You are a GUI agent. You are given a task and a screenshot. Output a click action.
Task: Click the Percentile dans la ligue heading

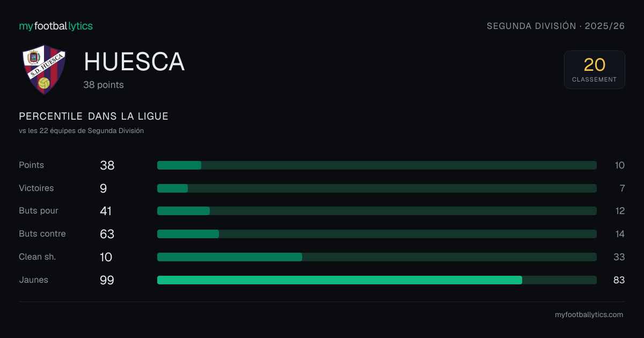[93, 116]
